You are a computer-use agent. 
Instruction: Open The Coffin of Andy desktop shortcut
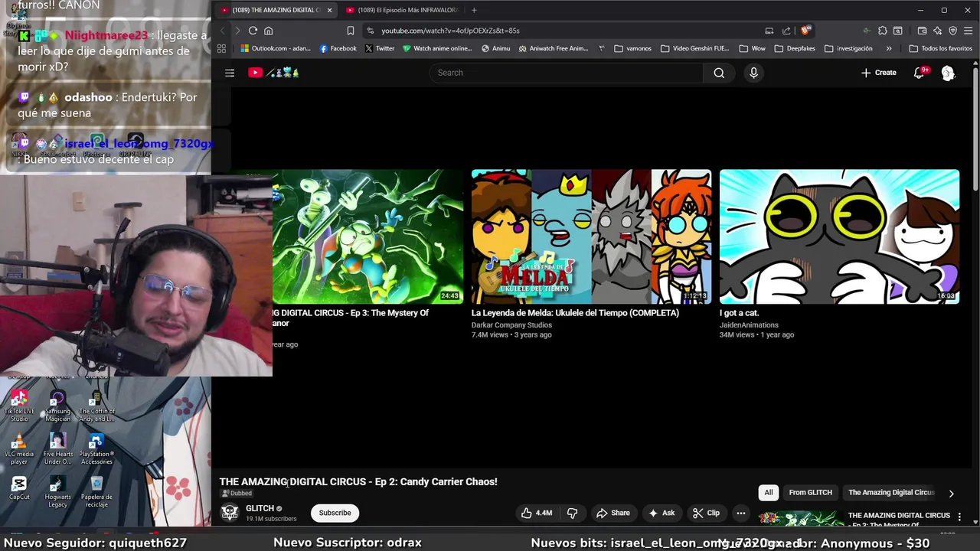click(96, 406)
